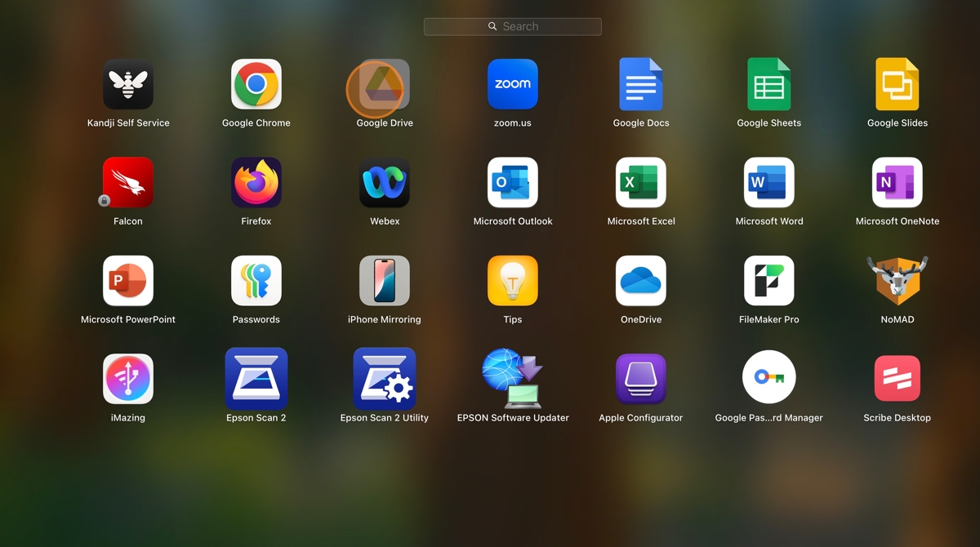
Task: Open the Falcon app icon
Action: coord(128,182)
